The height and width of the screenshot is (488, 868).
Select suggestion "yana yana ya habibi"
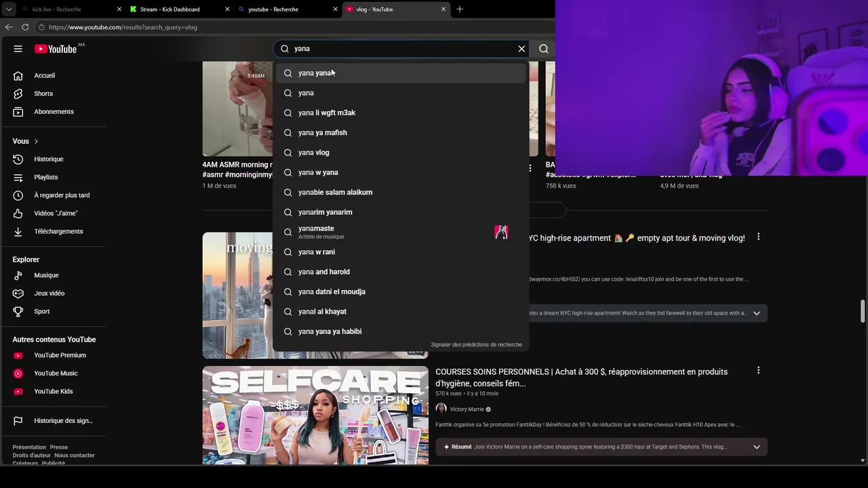pyautogui.click(x=401, y=331)
